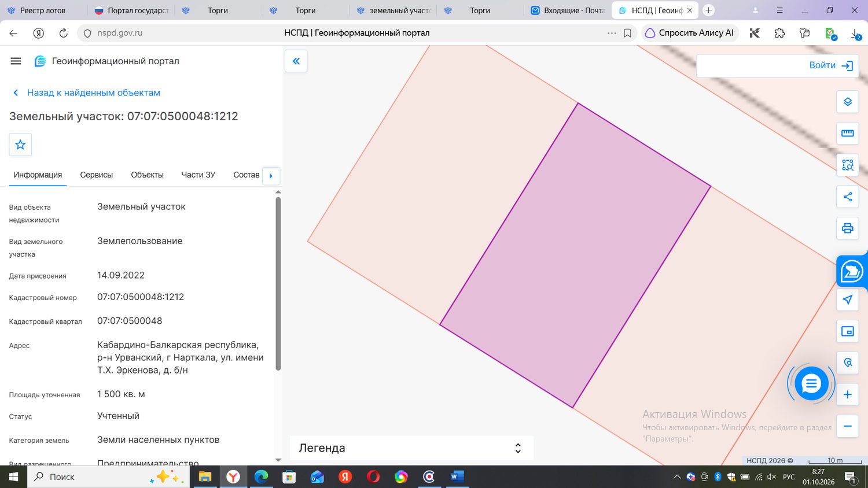Viewport: 868px width, 488px height.
Task: Click the Войти login button
Action: (831, 65)
